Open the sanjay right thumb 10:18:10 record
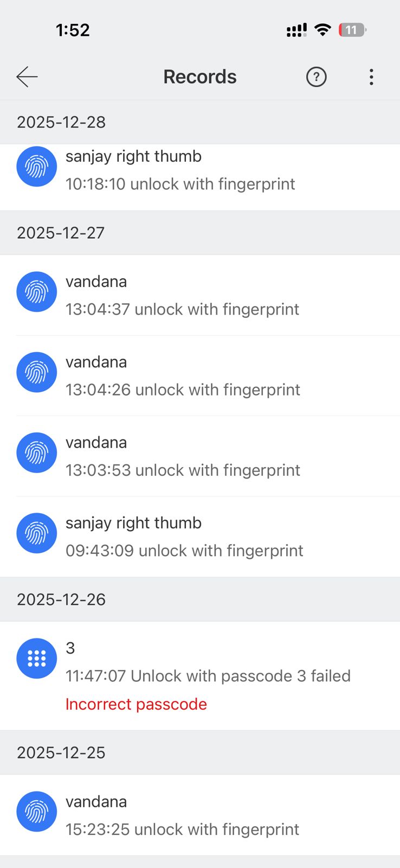 point(180,170)
